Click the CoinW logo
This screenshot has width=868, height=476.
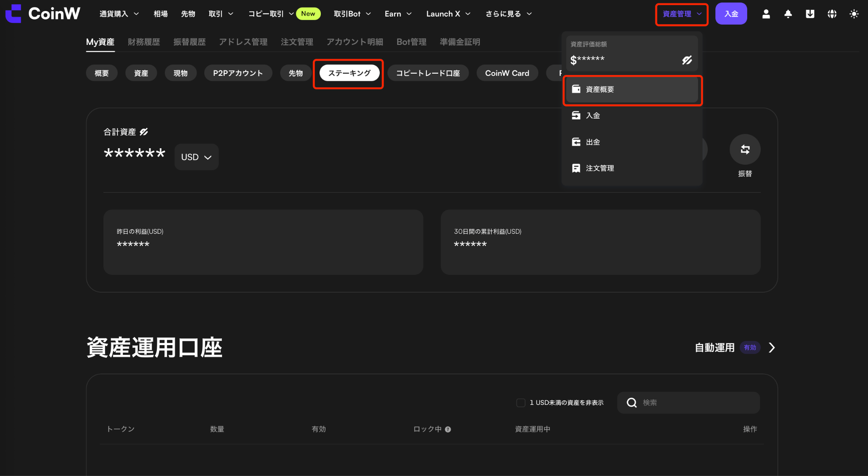(x=42, y=14)
